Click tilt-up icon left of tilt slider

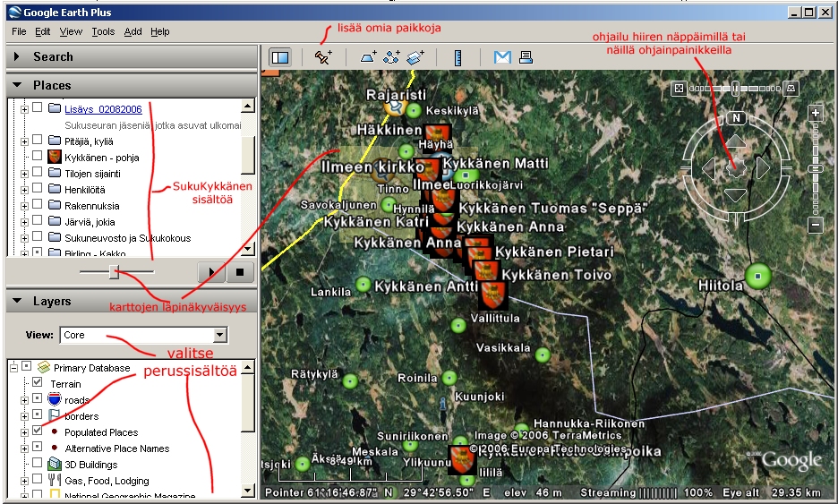[679, 89]
